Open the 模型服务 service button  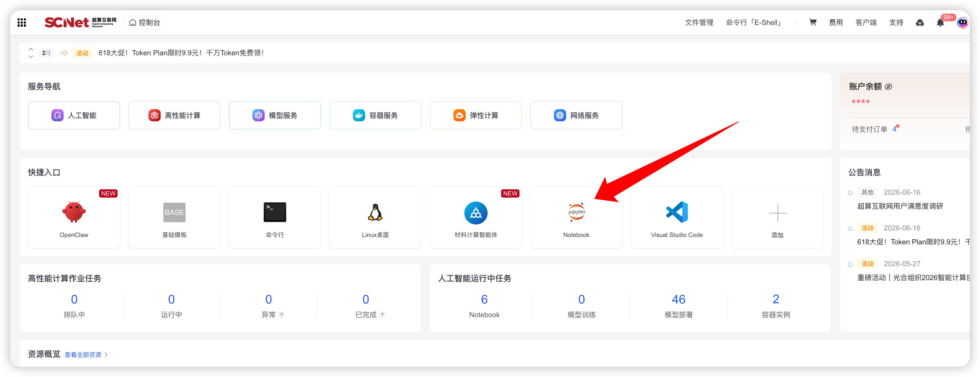(x=275, y=115)
